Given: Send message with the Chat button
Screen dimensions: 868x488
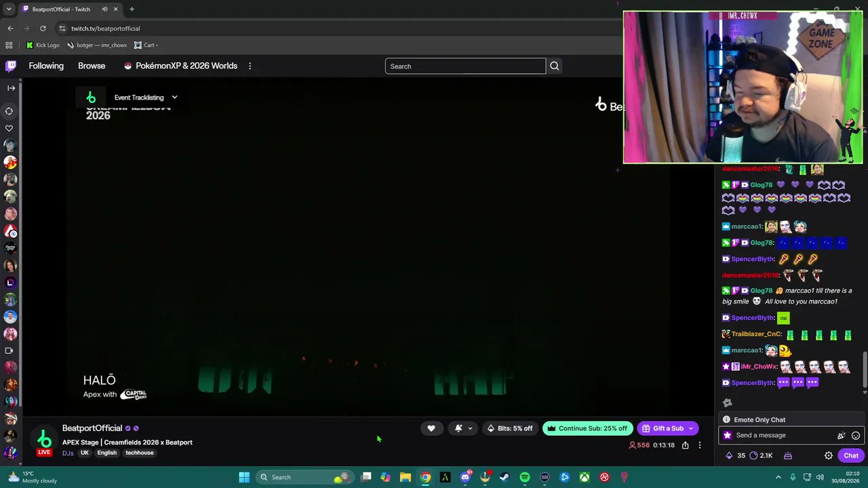Looking at the screenshot, I should (850, 455).
